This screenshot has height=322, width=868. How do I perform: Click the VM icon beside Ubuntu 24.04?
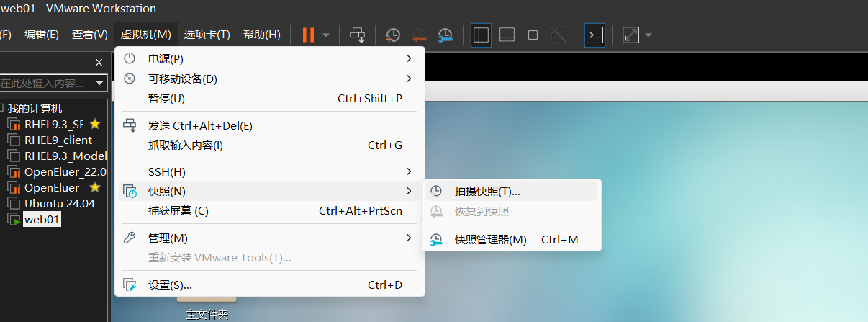14,204
